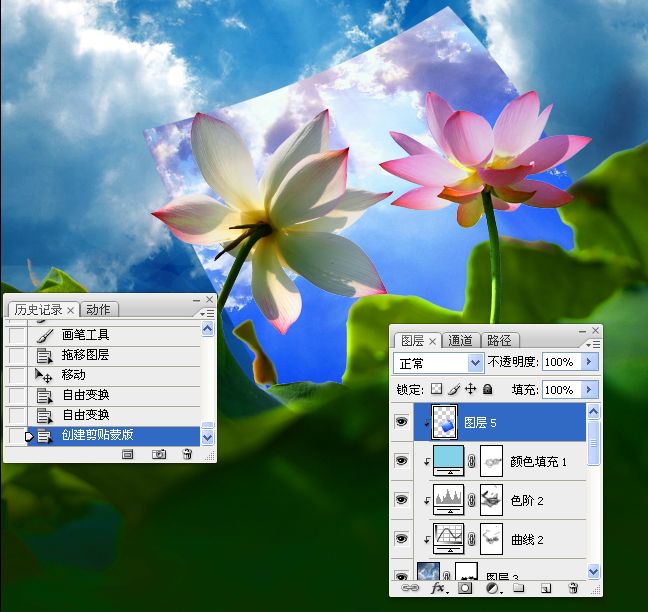This screenshot has width=648, height=612.
Task: Create new fill or adjustment layer
Action: click(492, 590)
